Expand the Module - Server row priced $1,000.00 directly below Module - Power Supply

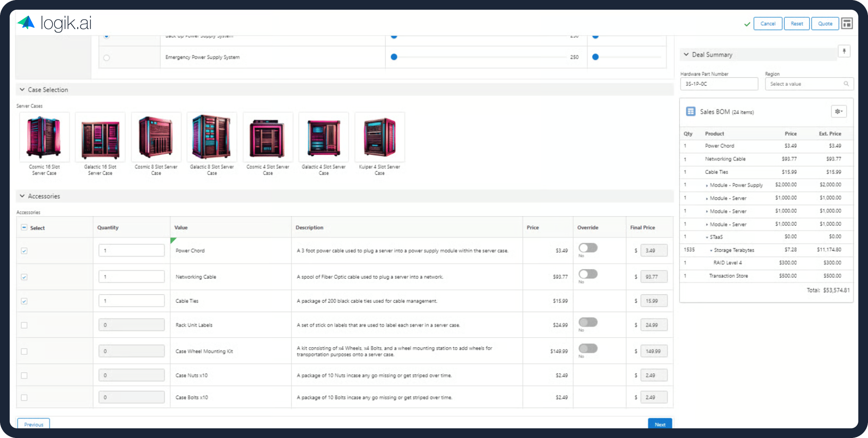707,198
